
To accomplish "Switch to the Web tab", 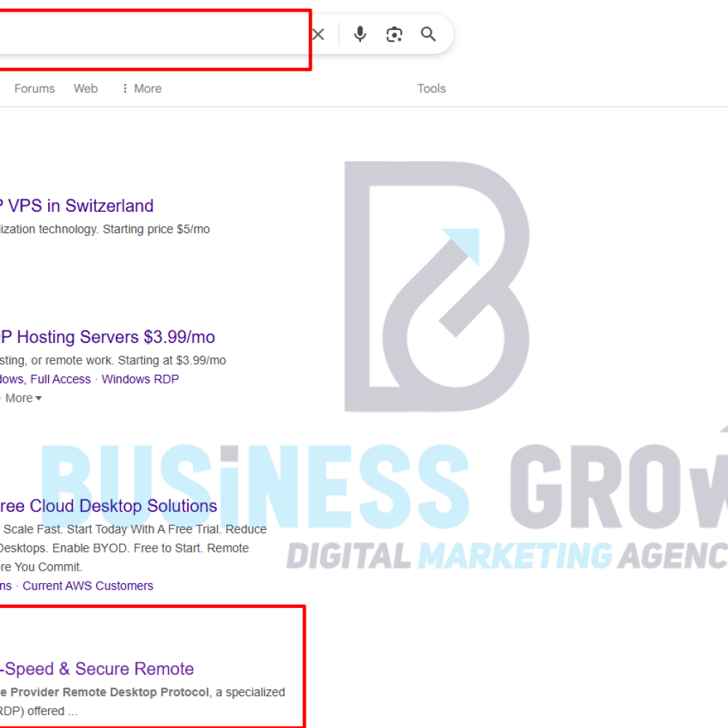I will [x=85, y=88].
